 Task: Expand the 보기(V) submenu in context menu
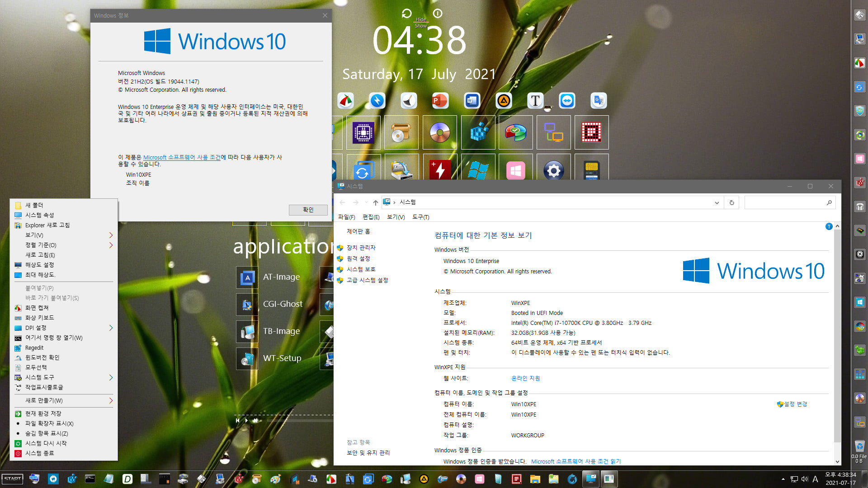pyautogui.click(x=63, y=235)
